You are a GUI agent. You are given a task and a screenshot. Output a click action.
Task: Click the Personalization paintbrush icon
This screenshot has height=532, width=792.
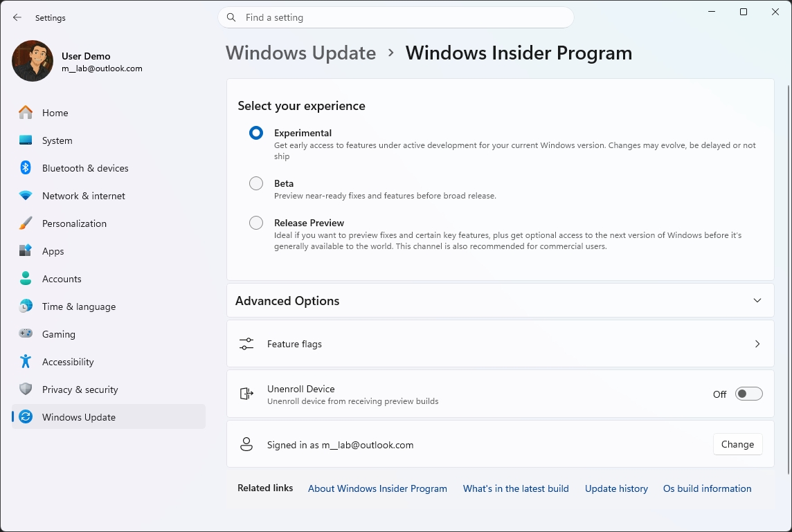(x=25, y=223)
